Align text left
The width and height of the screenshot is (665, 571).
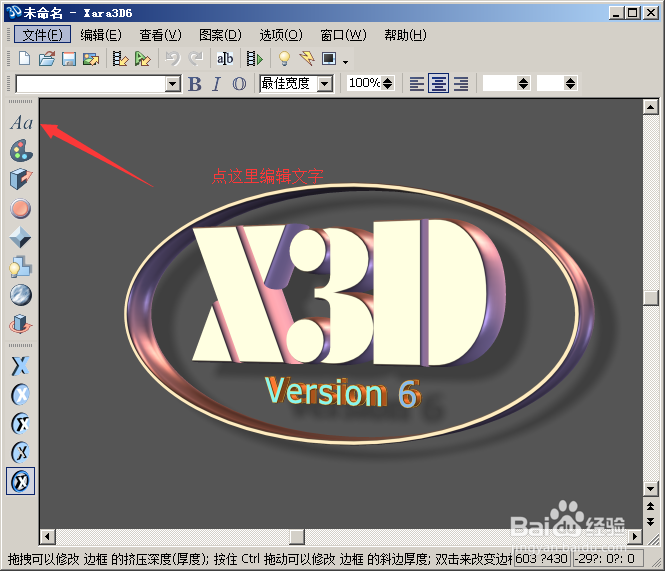[x=416, y=84]
